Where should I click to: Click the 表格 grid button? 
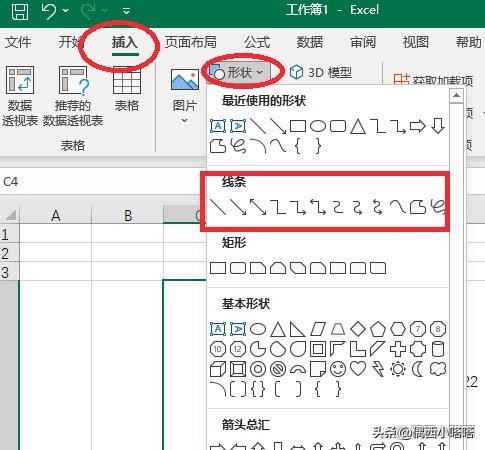pyautogui.click(x=127, y=89)
